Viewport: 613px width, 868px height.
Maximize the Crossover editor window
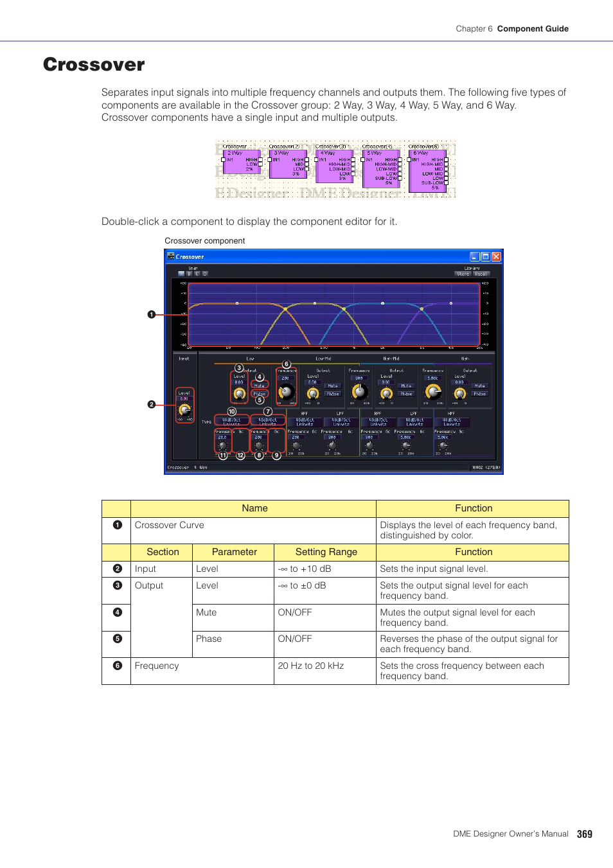click(x=486, y=256)
